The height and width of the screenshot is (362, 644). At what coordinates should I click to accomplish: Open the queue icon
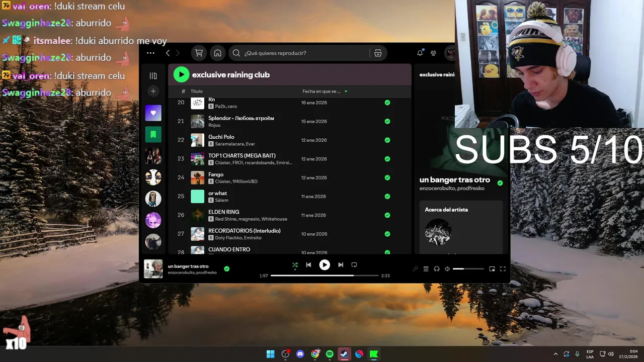[426, 269]
